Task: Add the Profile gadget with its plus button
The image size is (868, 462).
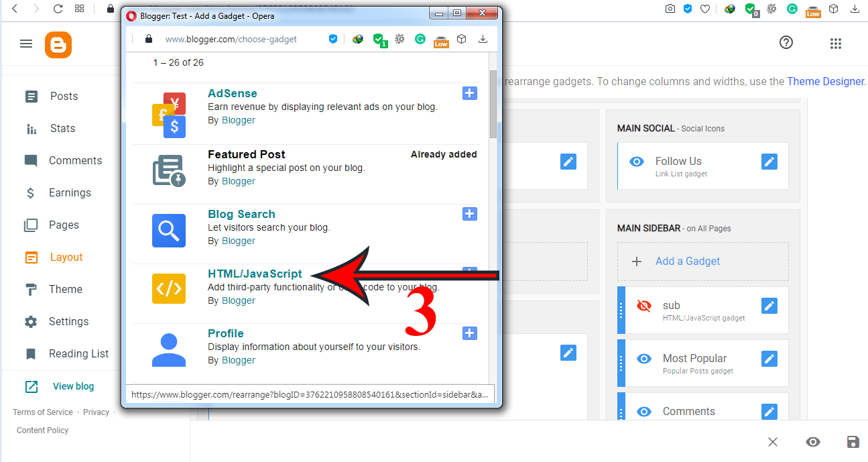Action: coord(470,333)
